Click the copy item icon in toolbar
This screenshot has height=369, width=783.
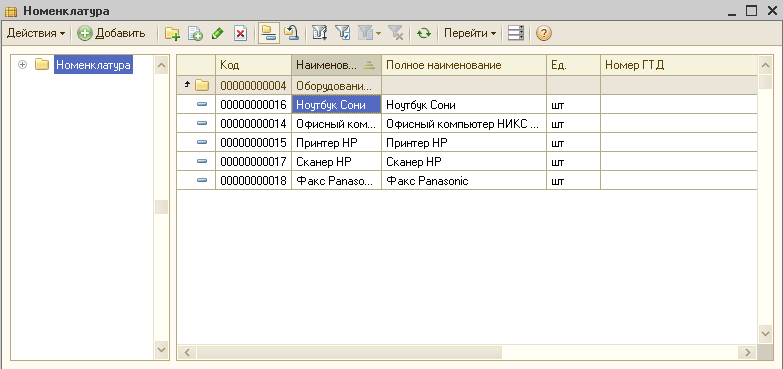pyautogui.click(x=195, y=33)
